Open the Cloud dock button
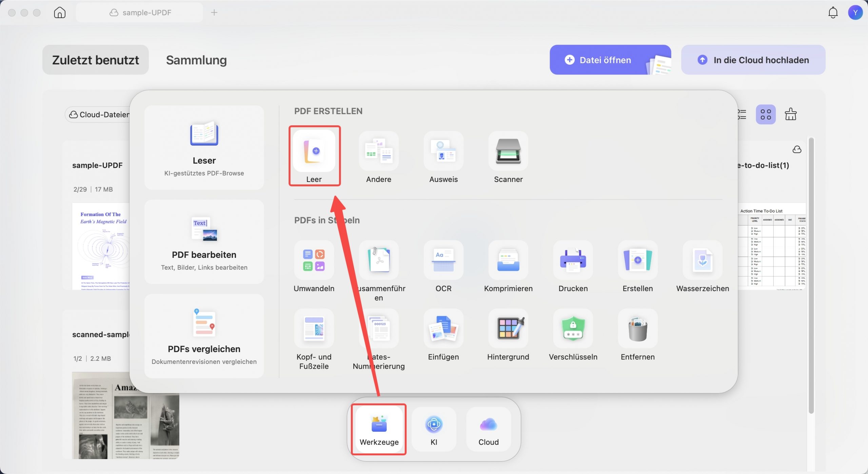This screenshot has height=474, width=868. tap(489, 429)
